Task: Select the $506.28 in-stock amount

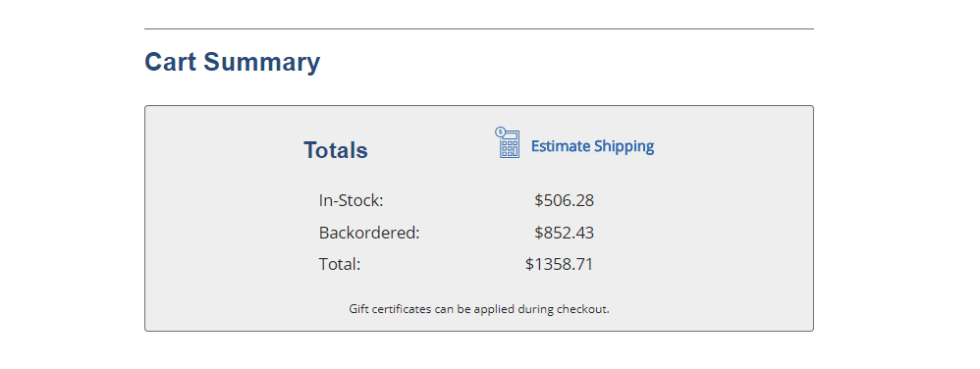Action: [x=564, y=201]
